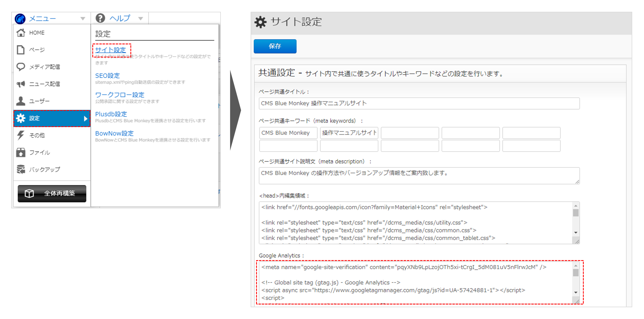Click the ページ共通タイトル input field
Screen dimensions: 644x319
tap(419, 104)
